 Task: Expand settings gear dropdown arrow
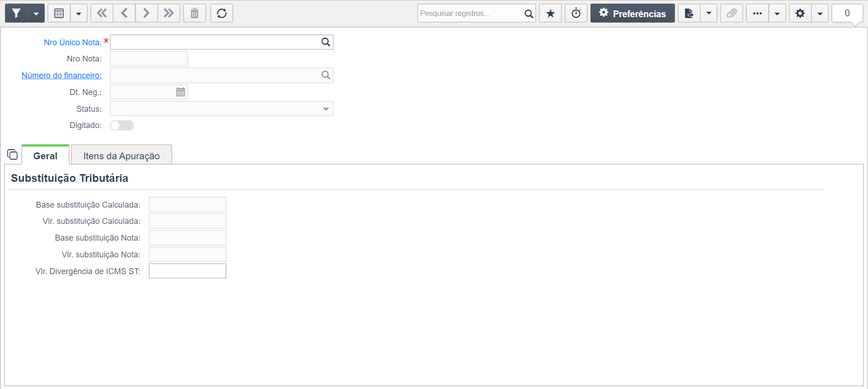[820, 13]
